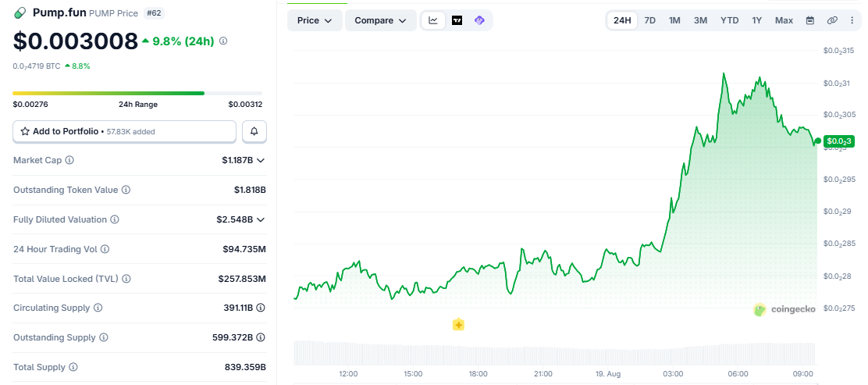868x385 pixels.
Task: Select the 1Y time range
Action: [x=756, y=20]
